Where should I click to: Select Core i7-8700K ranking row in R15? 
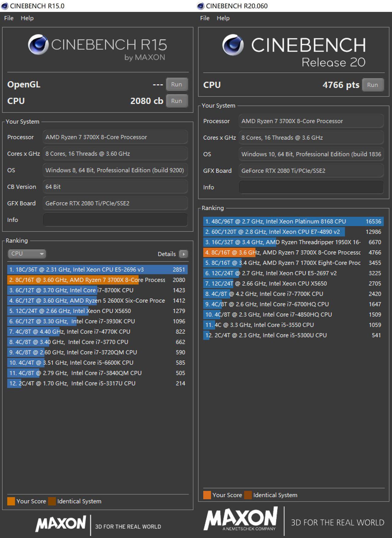pos(97,290)
